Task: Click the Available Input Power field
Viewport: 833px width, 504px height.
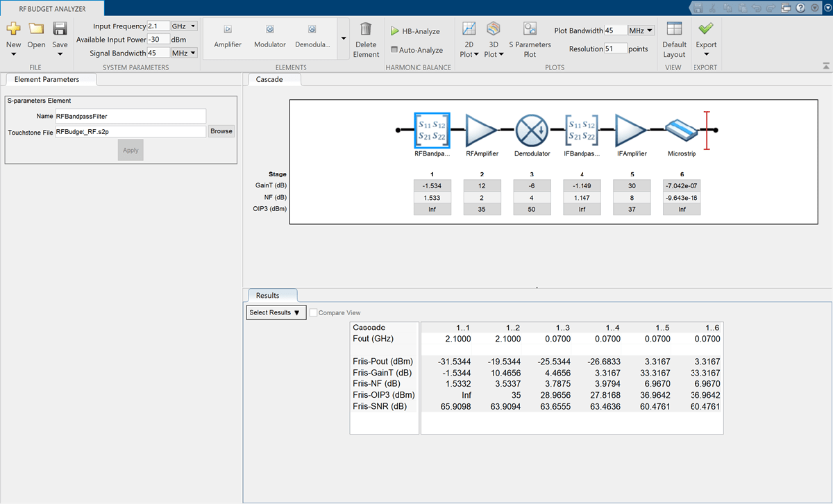Action: pyautogui.click(x=158, y=40)
